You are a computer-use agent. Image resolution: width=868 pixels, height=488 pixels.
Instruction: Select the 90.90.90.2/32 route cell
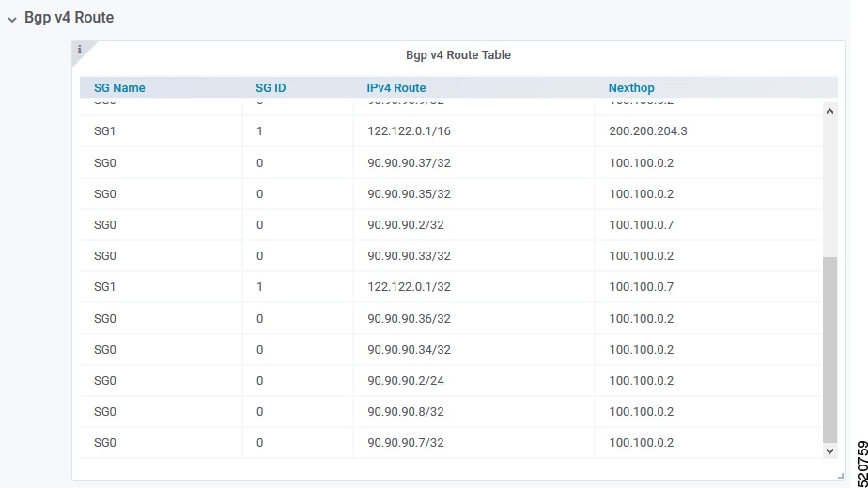405,224
